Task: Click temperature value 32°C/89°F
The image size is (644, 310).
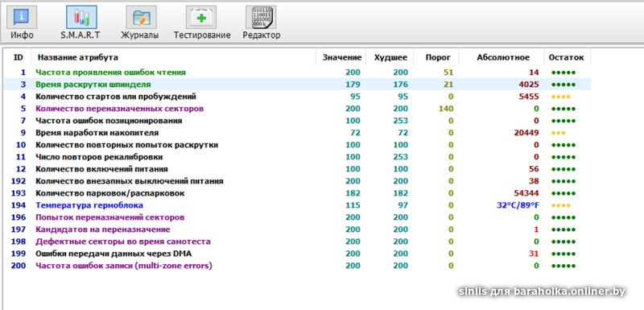Action: [518, 205]
